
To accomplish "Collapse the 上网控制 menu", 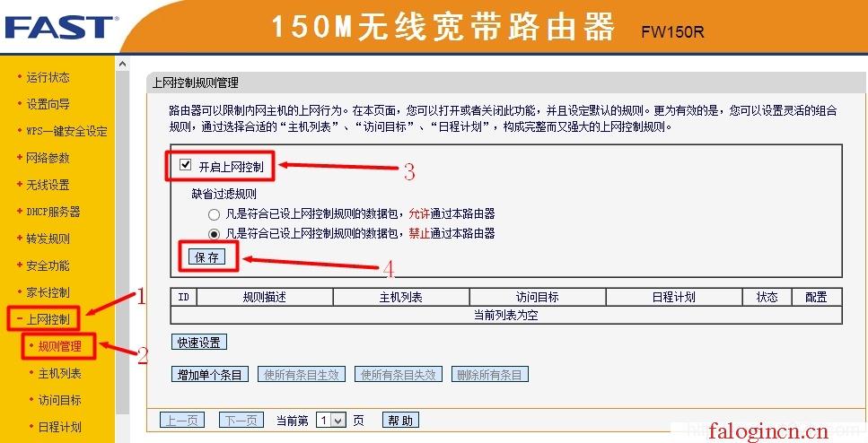I will (48, 319).
